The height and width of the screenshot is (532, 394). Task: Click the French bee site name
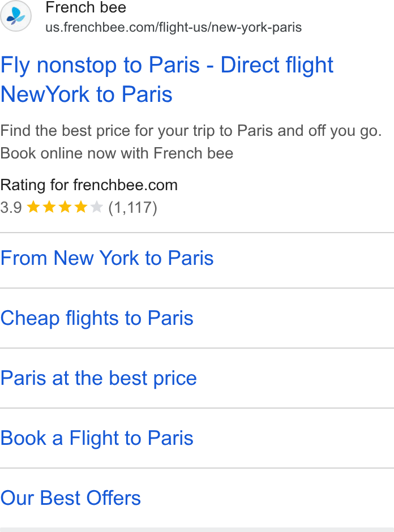pos(85,7)
